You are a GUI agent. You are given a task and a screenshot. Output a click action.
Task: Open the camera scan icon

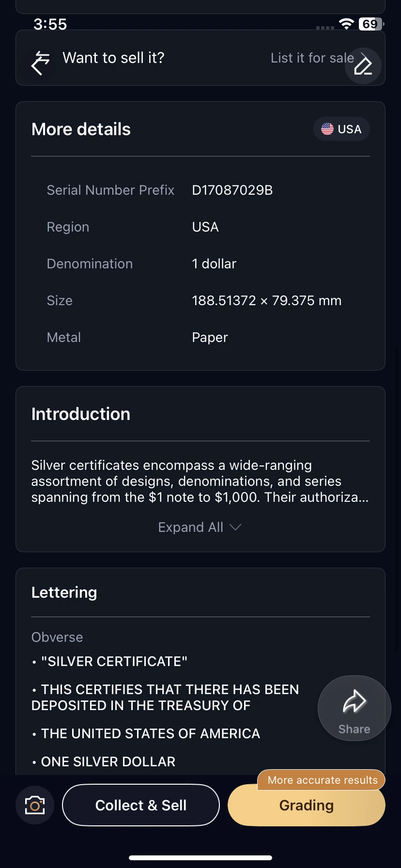pyautogui.click(x=35, y=805)
